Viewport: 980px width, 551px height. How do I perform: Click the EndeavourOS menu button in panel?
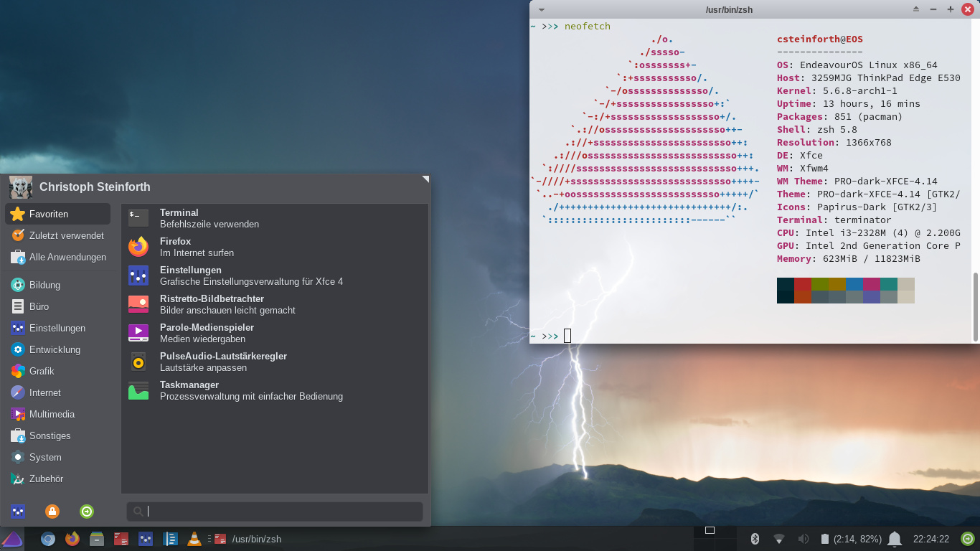click(12, 539)
